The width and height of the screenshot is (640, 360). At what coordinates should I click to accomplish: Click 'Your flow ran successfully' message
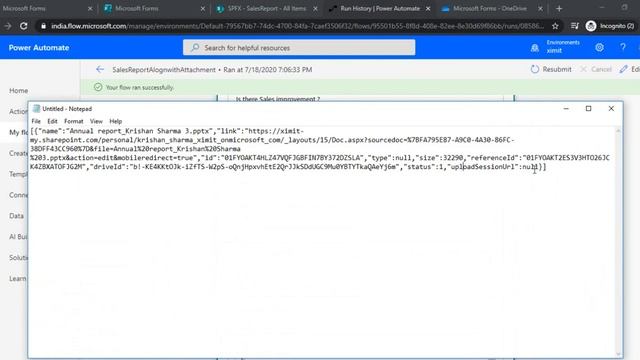tap(140, 87)
